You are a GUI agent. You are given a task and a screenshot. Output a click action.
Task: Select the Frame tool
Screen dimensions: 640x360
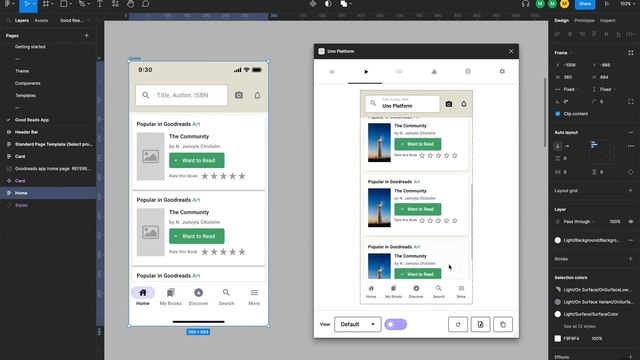46,4
